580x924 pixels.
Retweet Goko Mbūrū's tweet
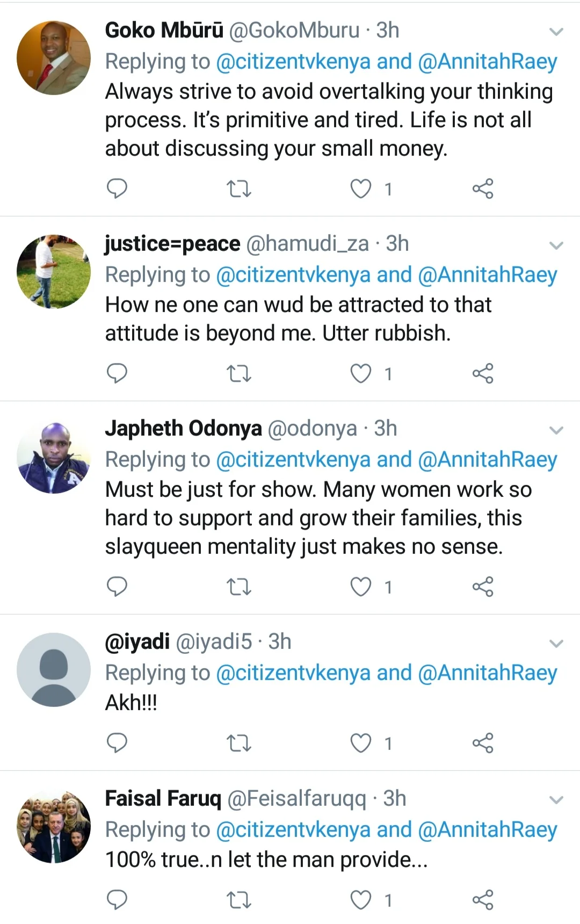239,189
